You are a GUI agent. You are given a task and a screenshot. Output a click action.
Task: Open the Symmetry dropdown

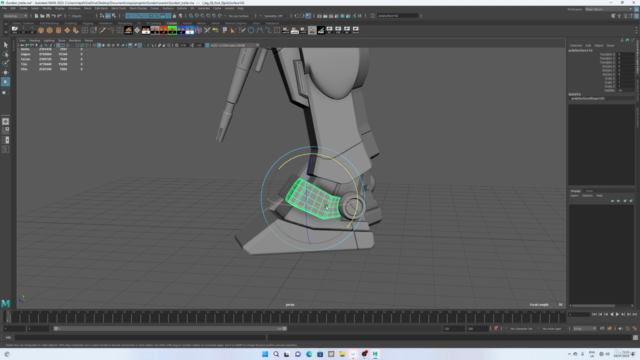pyautogui.click(x=273, y=16)
